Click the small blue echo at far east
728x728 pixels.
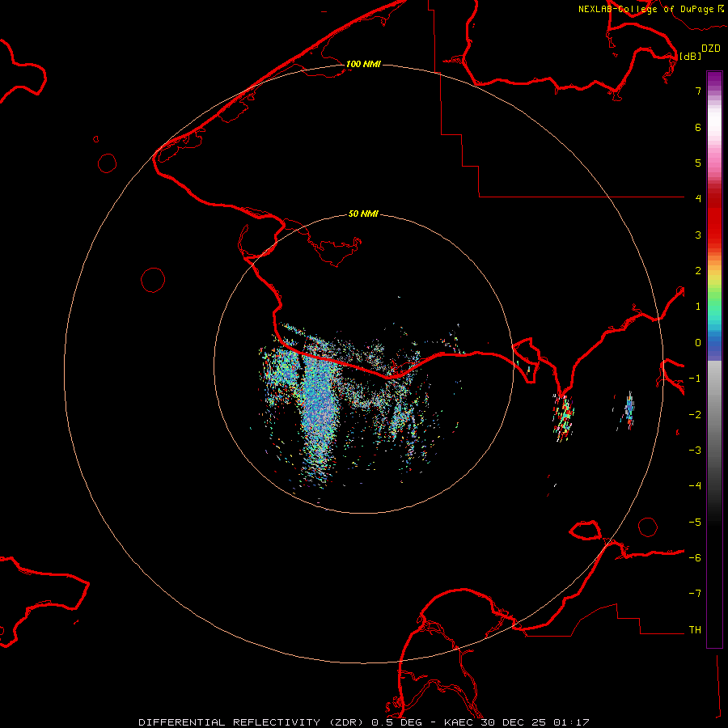[629, 410]
